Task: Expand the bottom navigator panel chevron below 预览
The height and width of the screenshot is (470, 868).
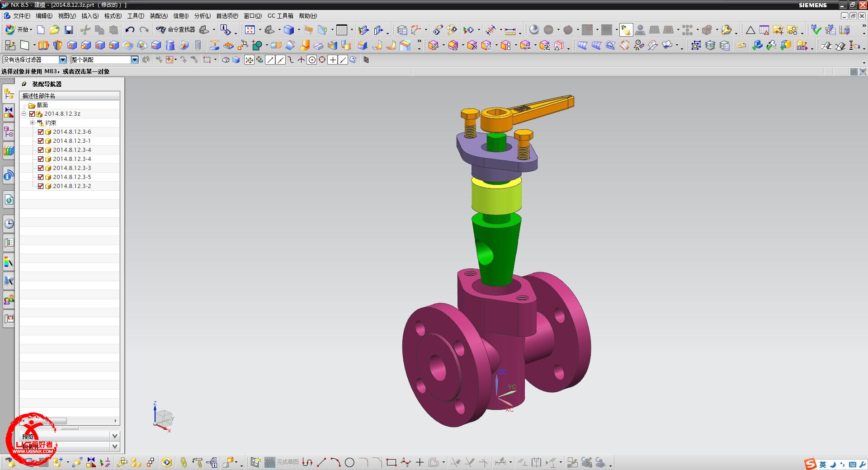Action: (x=115, y=446)
